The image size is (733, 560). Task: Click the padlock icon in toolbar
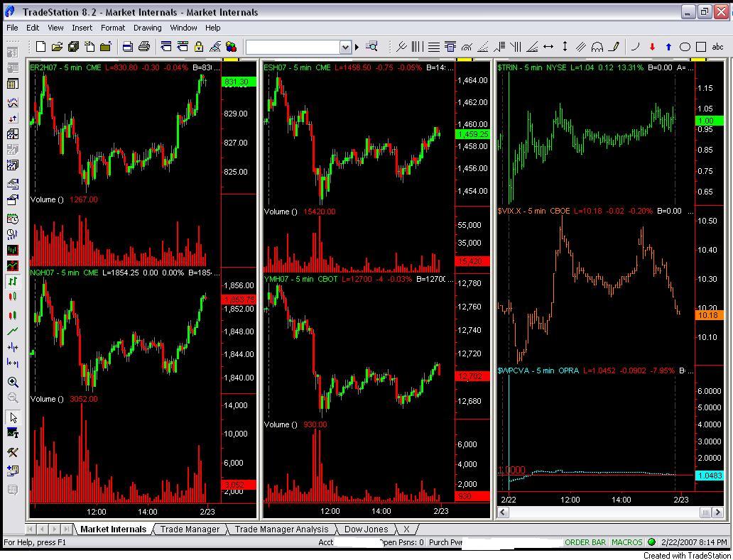[x=199, y=46]
